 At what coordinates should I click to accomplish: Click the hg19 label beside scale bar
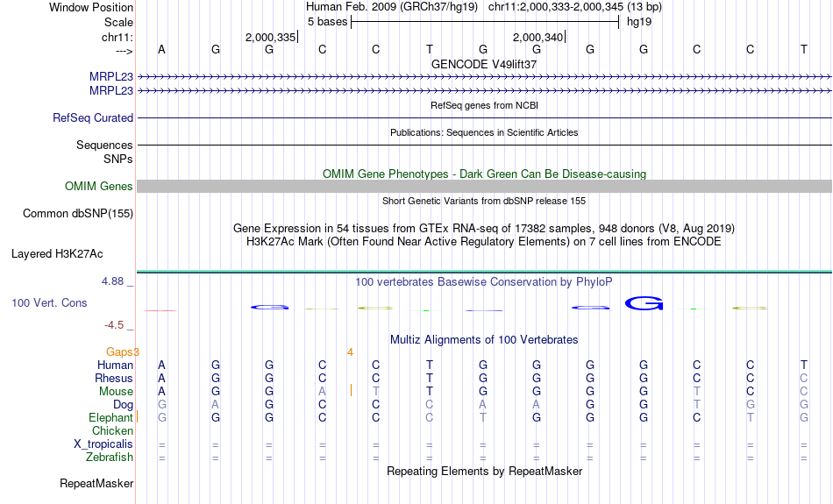coord(639,22)
